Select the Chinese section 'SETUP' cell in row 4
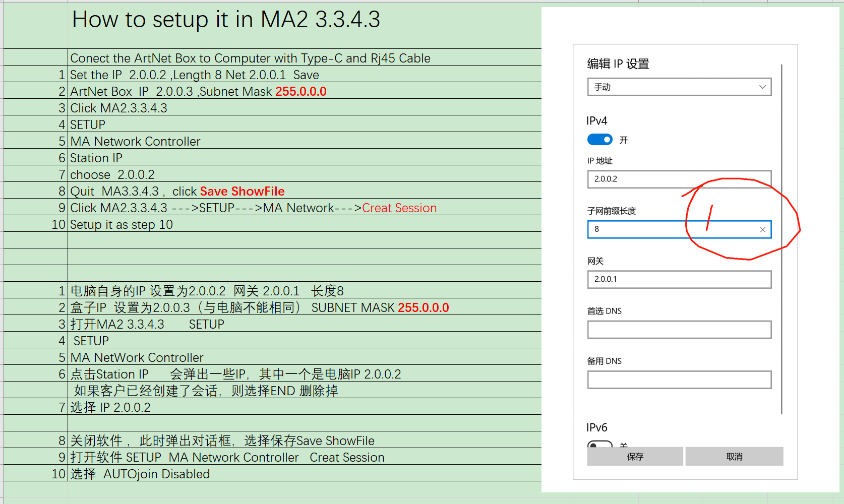844x504 pixels. click(305, 340)
